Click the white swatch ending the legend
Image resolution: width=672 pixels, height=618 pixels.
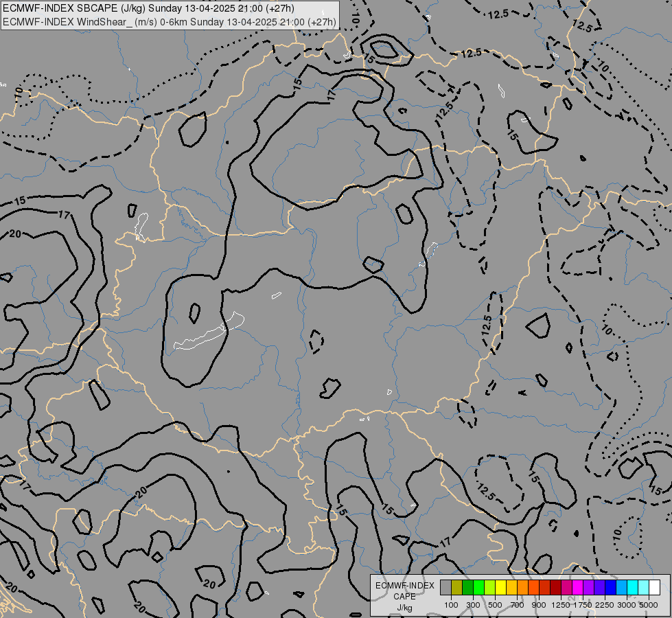pyautogui.click(x=654, y=587)
